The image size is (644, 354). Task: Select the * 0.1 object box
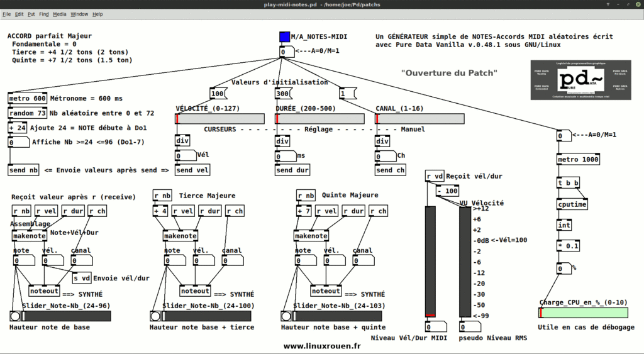(569, 246)
